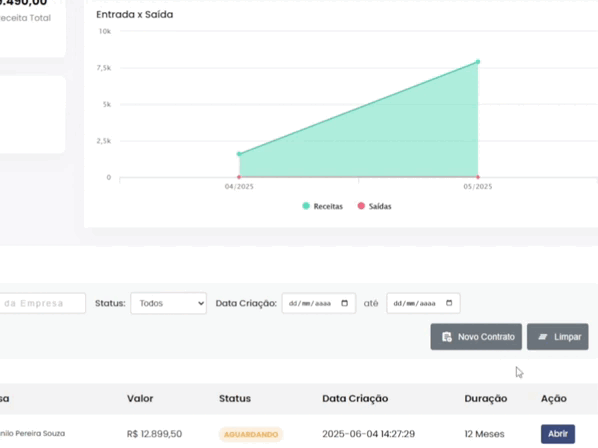Click the start Data Criação date field
Image resolution: width=598 pixels, height=448 pixels.
click(319, 303)
